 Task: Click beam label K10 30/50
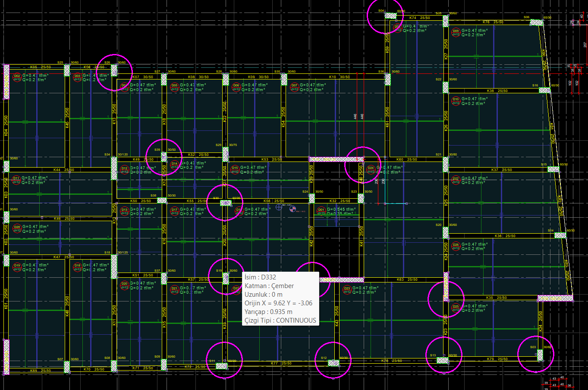click(340, 77)
